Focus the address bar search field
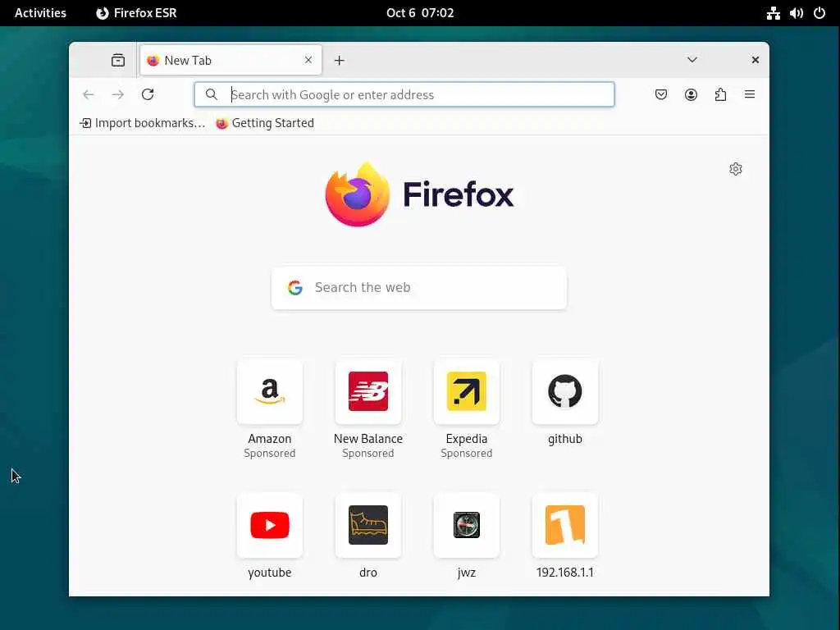This screenshot has height=630, width=840. click(x=404, y=94)
